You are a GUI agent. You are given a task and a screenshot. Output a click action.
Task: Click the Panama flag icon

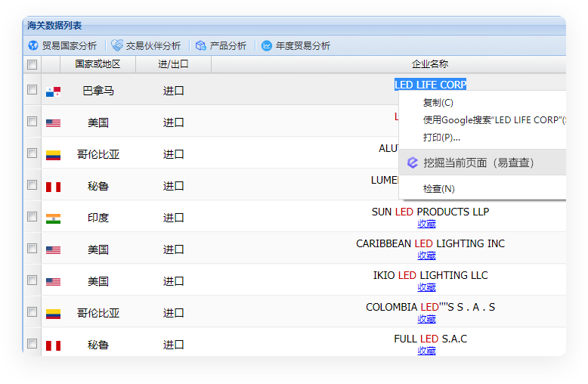pyautogui.click(x=53, y=91)
